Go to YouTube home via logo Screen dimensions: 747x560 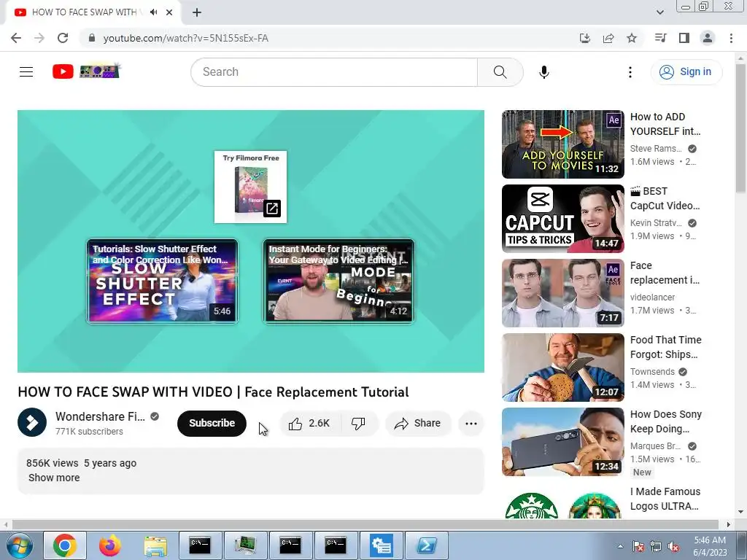click(x=86, y=71)
